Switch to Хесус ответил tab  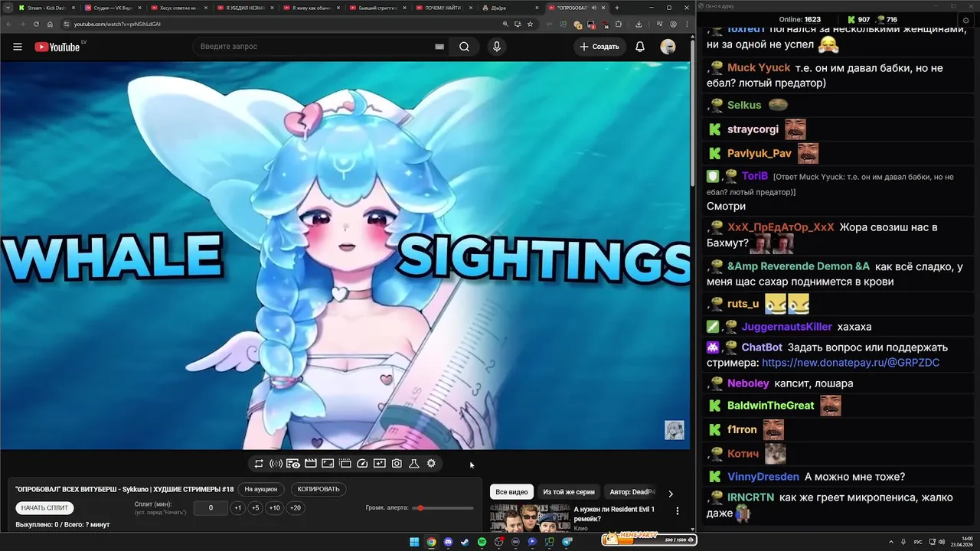coord(179,8)
